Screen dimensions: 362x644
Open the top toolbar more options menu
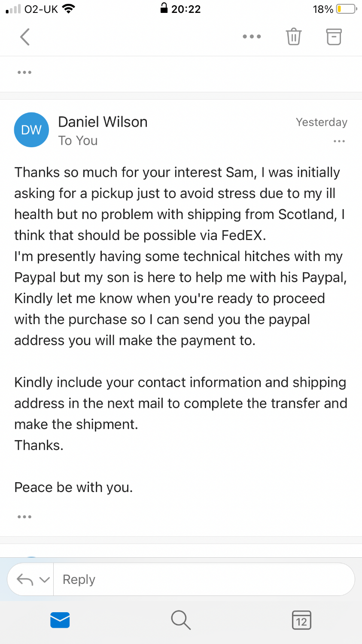252,36
